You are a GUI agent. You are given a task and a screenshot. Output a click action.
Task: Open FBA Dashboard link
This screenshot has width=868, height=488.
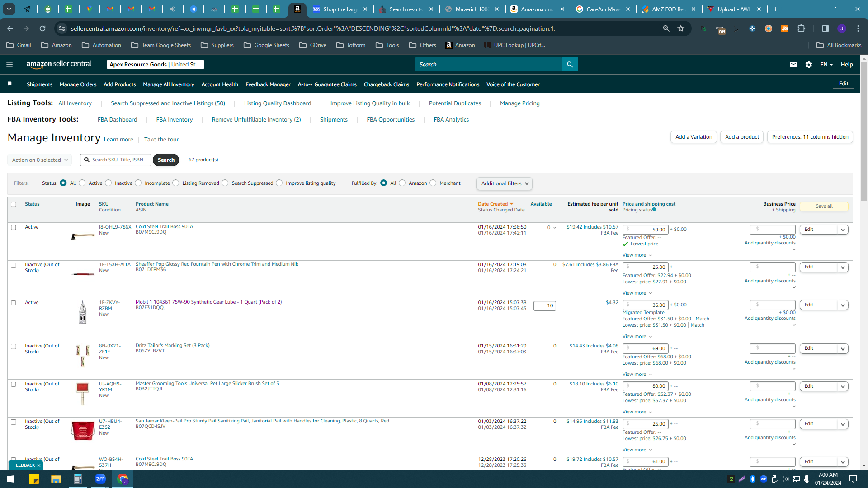[117, 120]
